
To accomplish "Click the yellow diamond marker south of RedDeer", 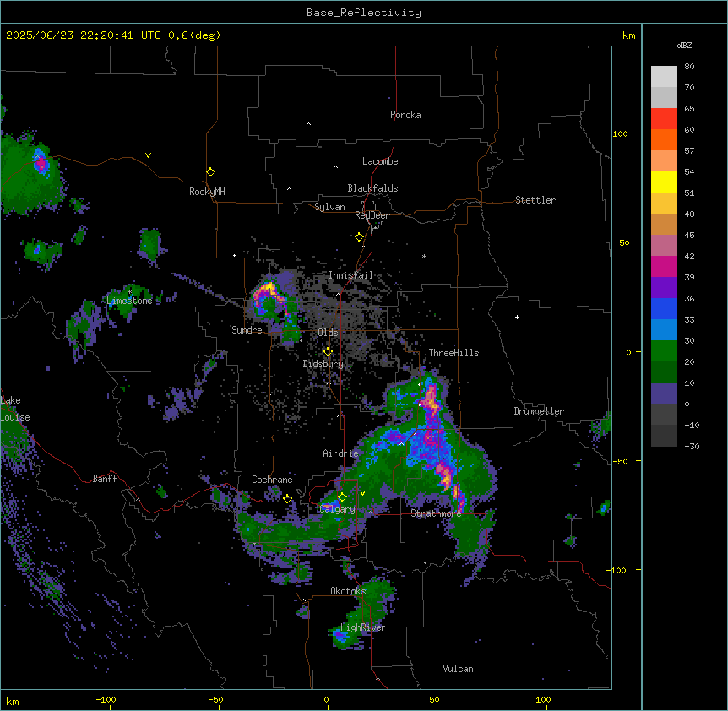I will click(360, 237).
